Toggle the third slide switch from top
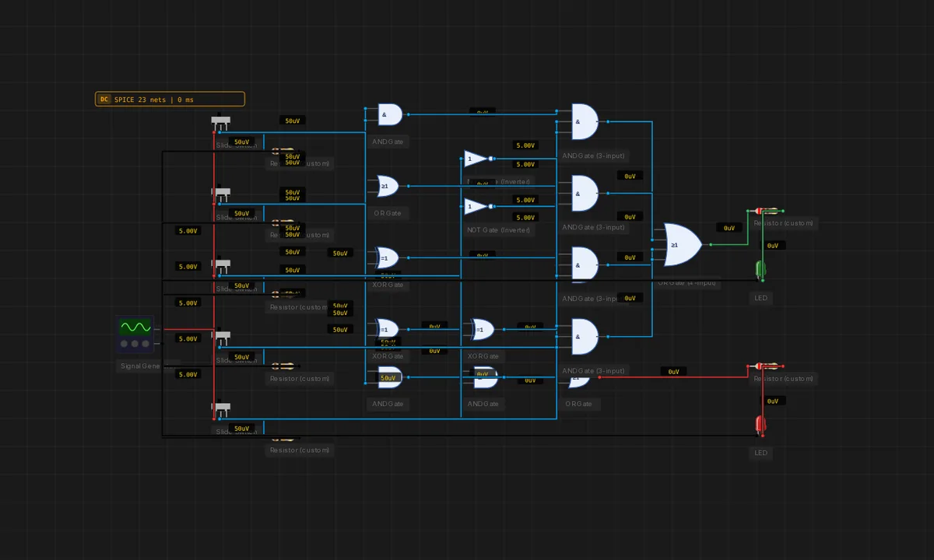This screenshot has height=560, width=934. pyautogui.click(x=221, y=266)
